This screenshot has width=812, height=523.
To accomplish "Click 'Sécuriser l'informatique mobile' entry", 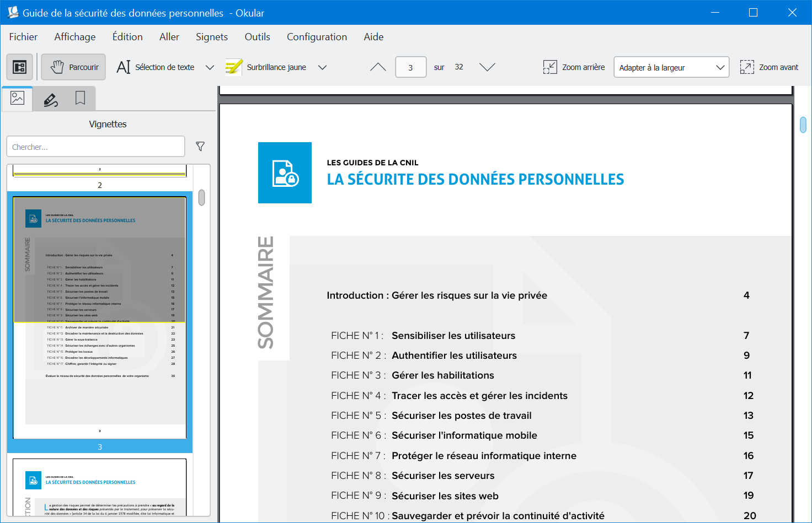I will point(464,435).
